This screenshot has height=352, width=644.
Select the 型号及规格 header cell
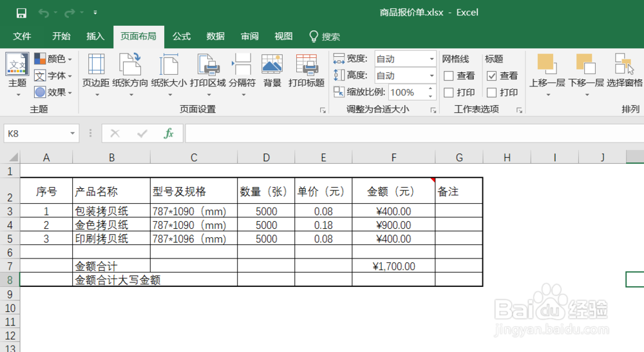pyautogui.click(x=194, y=191)
